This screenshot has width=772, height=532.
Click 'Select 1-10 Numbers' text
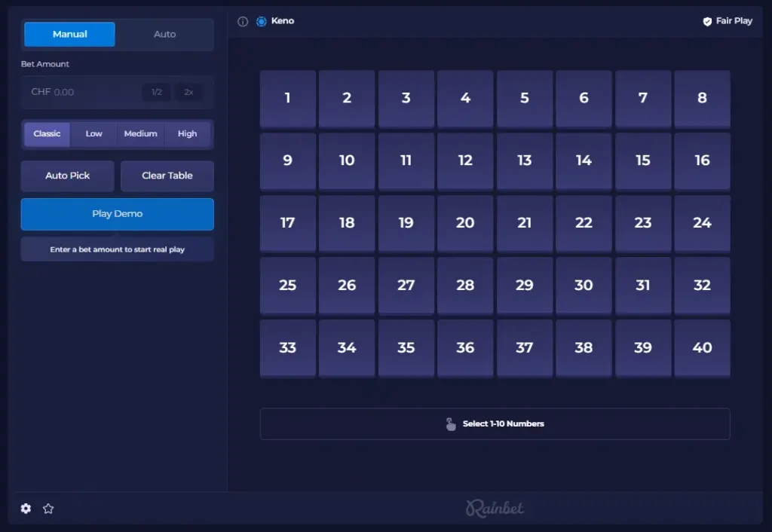click(503, 423)
